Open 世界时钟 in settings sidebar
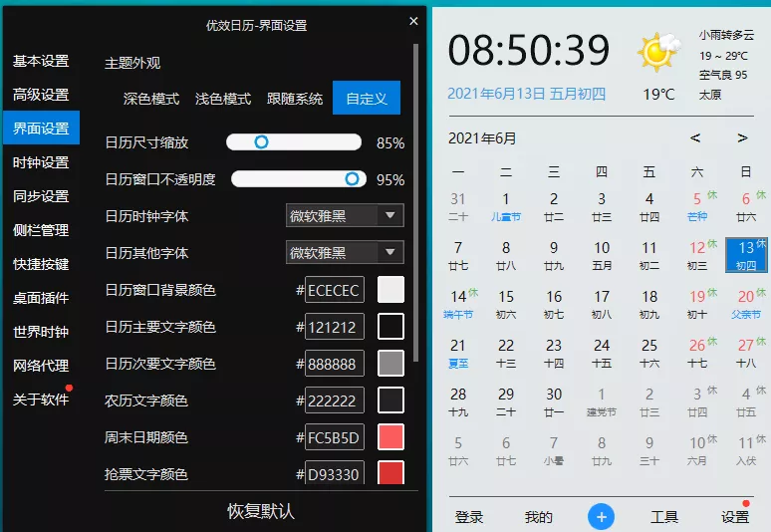 coord(41,332)
